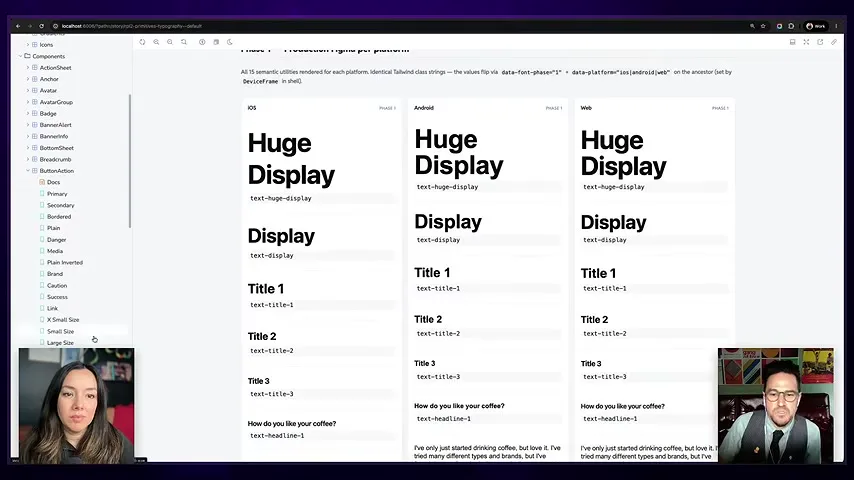Image resolution: width=854 pixels, height=480 pixels.
Task: Open story in new tab icon
Action: (820, 42)
